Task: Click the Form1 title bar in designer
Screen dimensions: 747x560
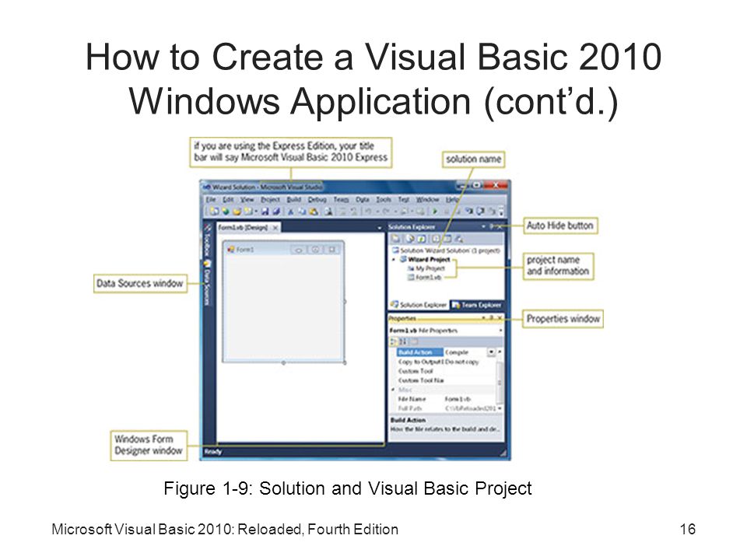Action: coord(283,250)
